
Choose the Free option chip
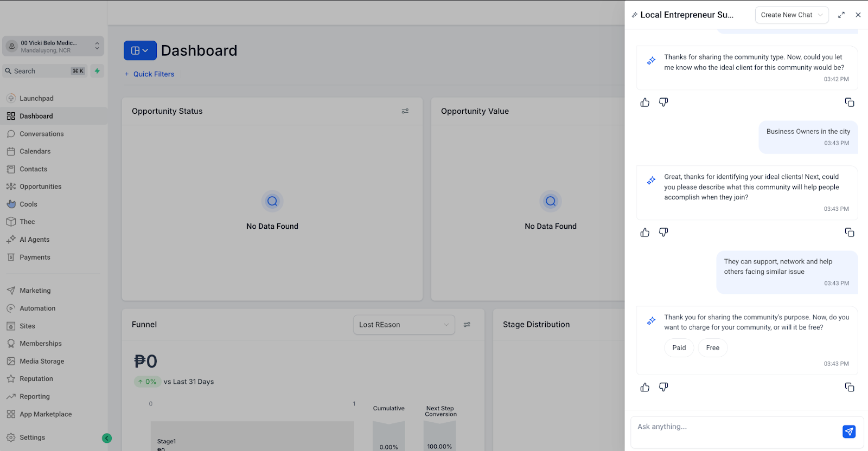713,348
